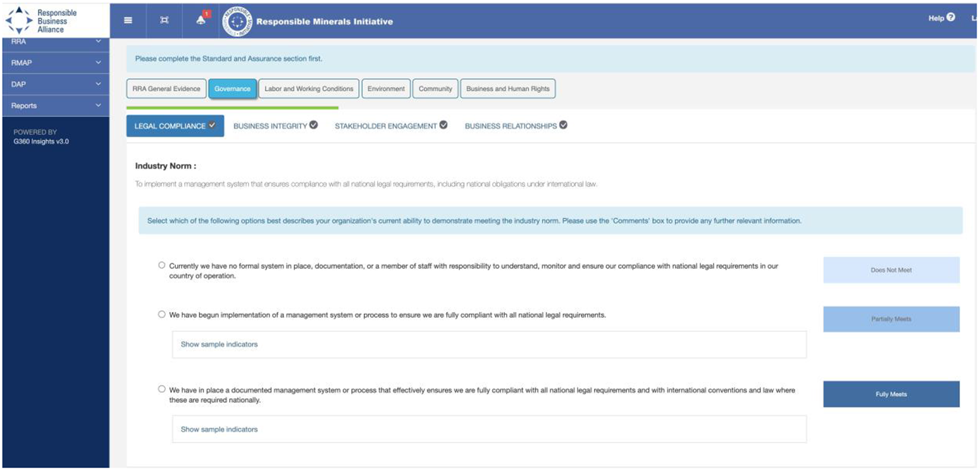The height and width of the screenshot is (471, 980).
Task: Click the hamburger menu icon
Action: click(x=128, y=20)
